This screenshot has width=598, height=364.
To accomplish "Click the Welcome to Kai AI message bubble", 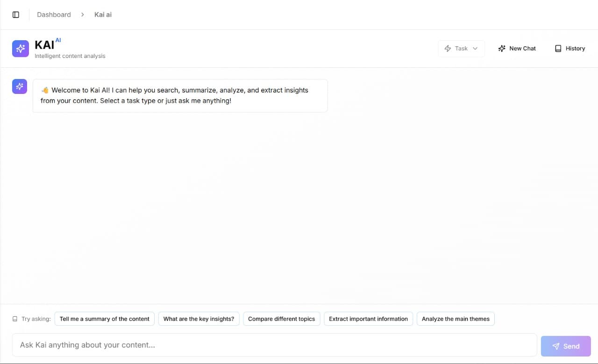I will (180, 95).
